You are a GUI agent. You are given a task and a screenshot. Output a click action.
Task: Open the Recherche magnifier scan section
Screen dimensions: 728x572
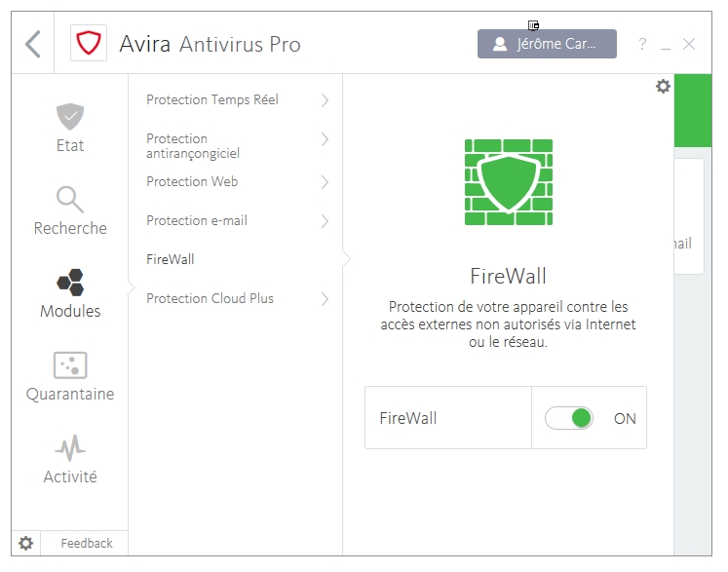click(70, 211)
